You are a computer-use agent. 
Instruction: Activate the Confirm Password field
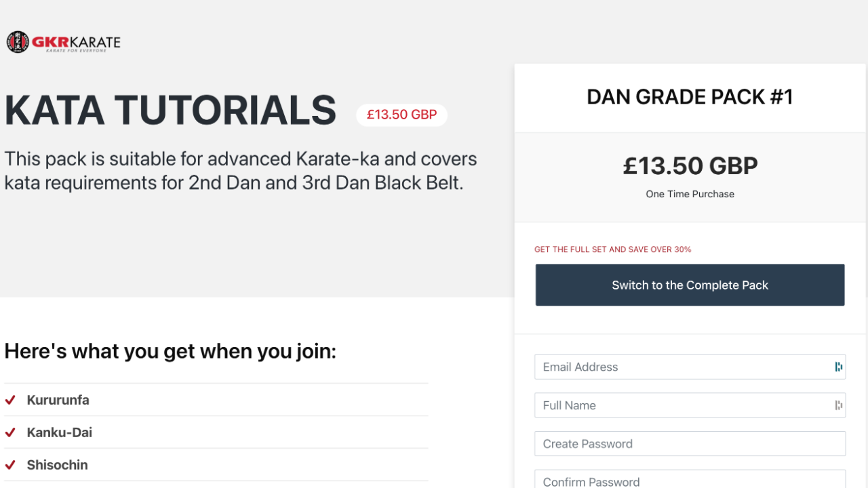[x=690, y=481]
